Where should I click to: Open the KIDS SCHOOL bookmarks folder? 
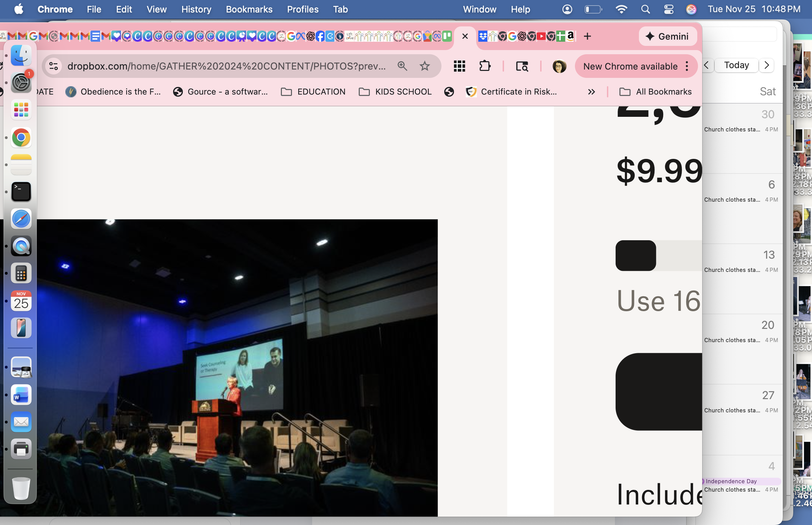point(395,92)
